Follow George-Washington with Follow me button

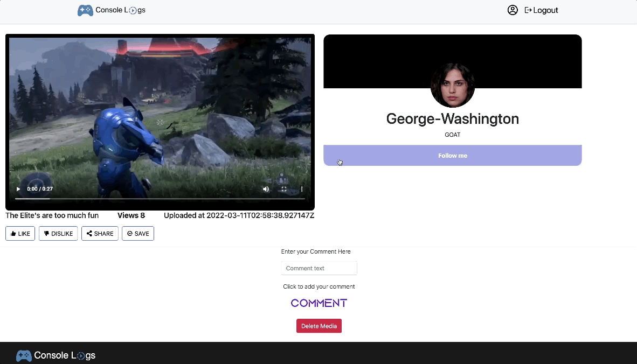(453, 156)
